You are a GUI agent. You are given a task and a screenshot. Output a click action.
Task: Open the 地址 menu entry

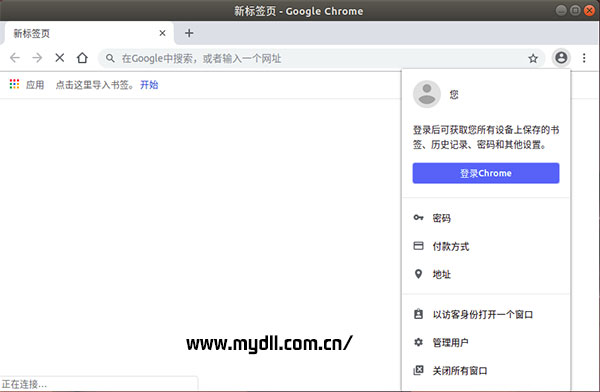pyautogui.click(x=486, y=274)
